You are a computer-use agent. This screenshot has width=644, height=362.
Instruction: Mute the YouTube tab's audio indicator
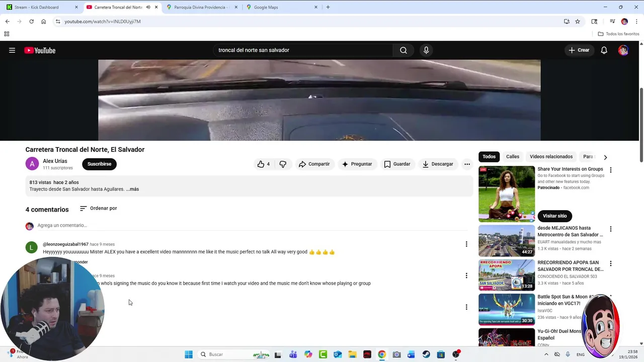[148, 7]
